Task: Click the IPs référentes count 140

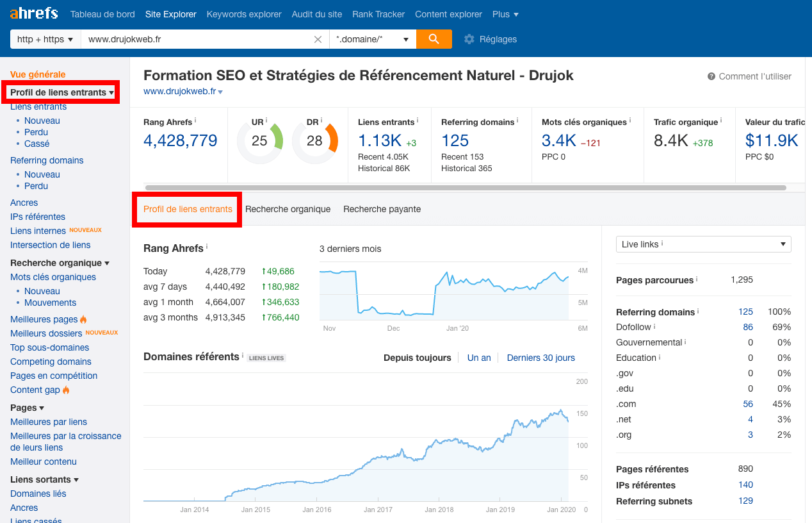Action: 745,485
